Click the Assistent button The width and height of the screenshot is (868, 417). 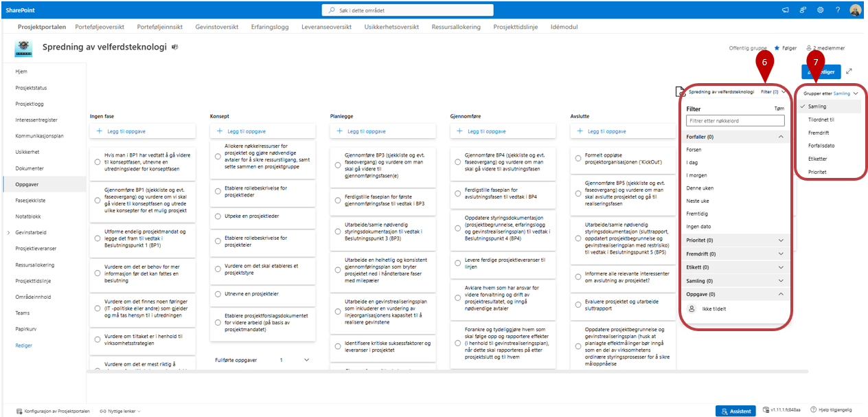(x=735, y=411)
